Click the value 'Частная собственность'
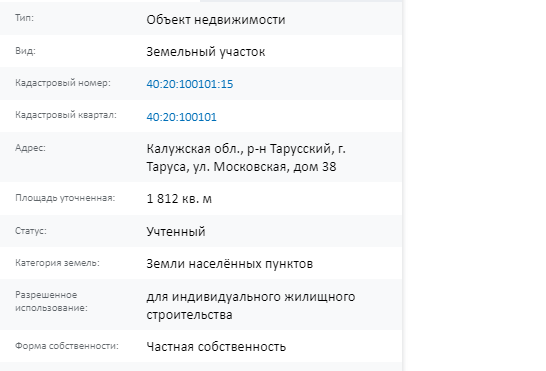The image size is (546, 371). pyautogui.click(x=216, y=347)
